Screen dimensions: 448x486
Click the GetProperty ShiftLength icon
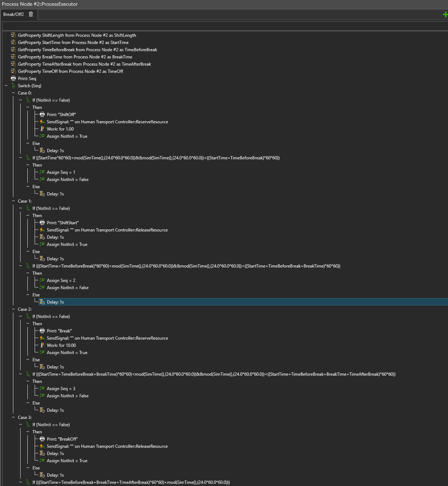click(13, 35)
